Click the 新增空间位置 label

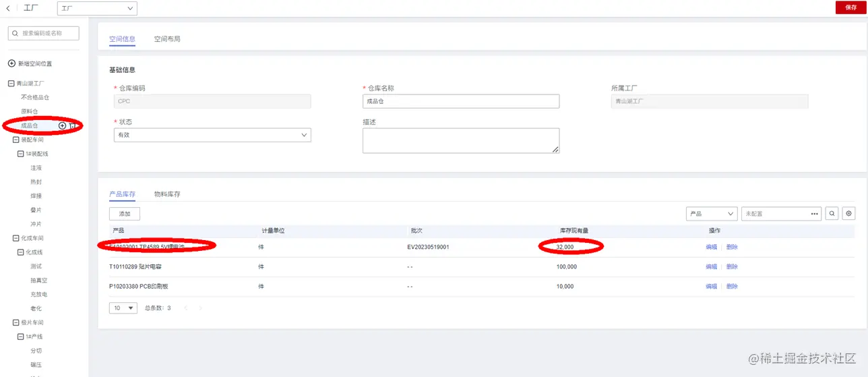coord(35,63)
